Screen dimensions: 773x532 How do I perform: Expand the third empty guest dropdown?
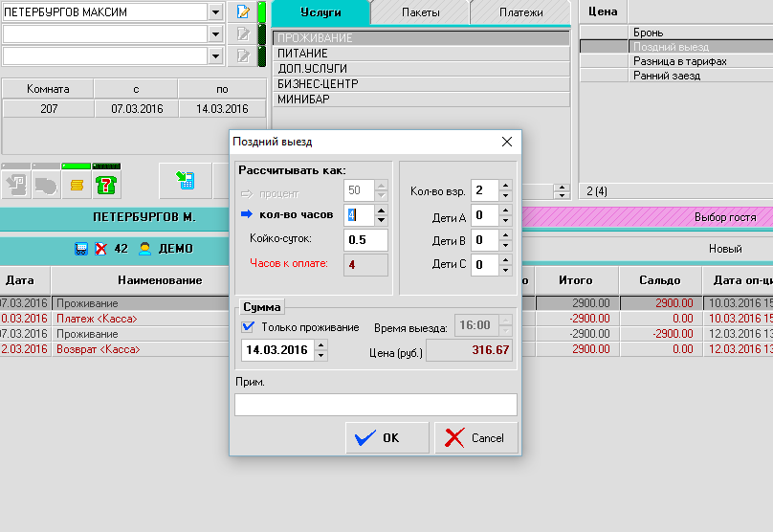pos(217,56)
